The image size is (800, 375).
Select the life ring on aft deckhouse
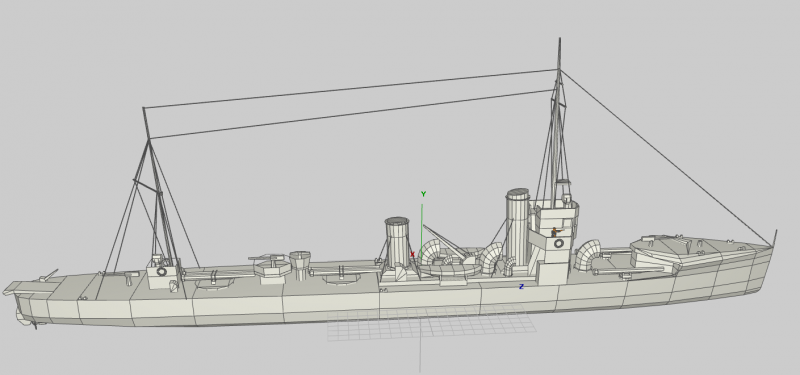[162, 272]
